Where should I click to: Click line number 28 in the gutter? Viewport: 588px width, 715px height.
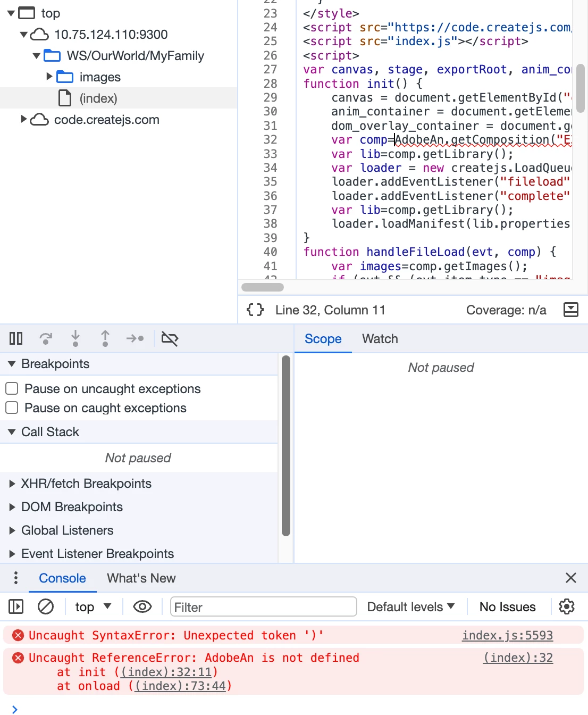pos(271,84)
